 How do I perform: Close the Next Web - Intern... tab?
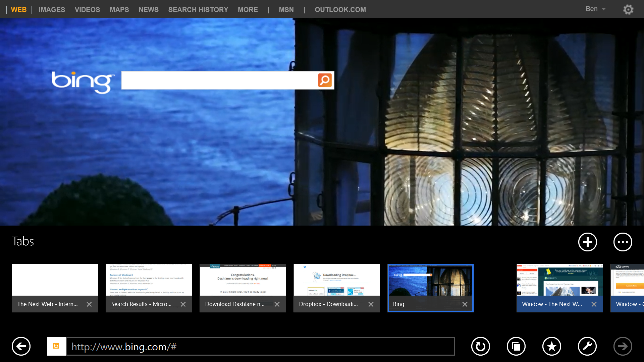click(89, 304)
